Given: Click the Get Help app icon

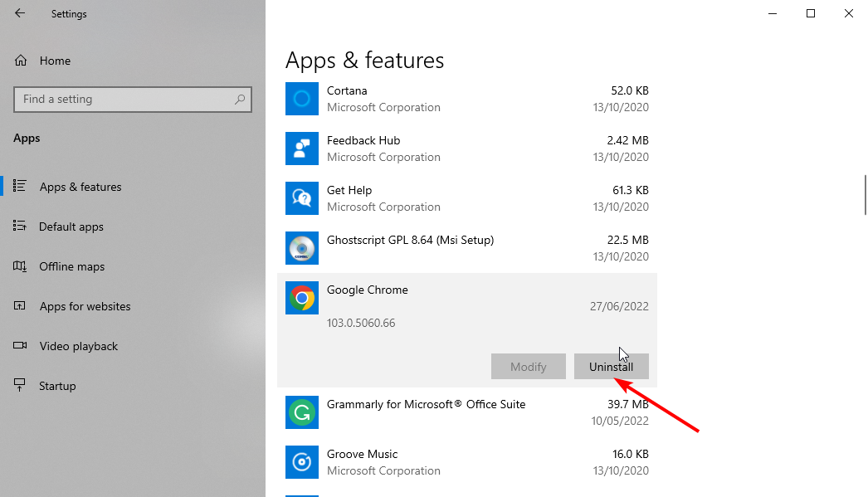Looking at the screenshot, I should click(x=302, y=198).
